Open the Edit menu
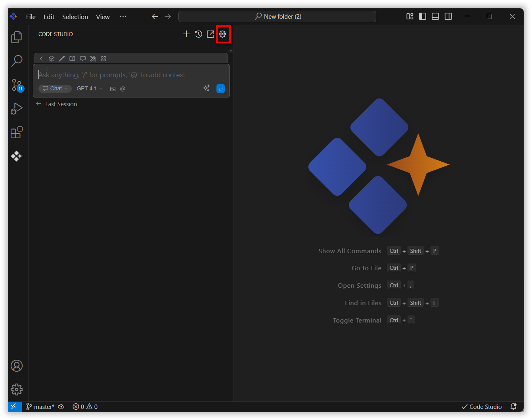The height and width of the screenshot is (420, 532). [x=49, y=17]
